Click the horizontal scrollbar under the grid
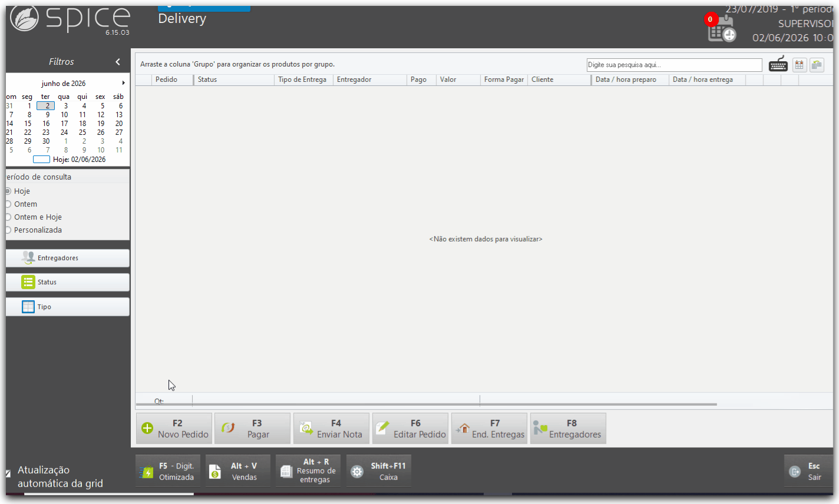 (x=427, y=404)
